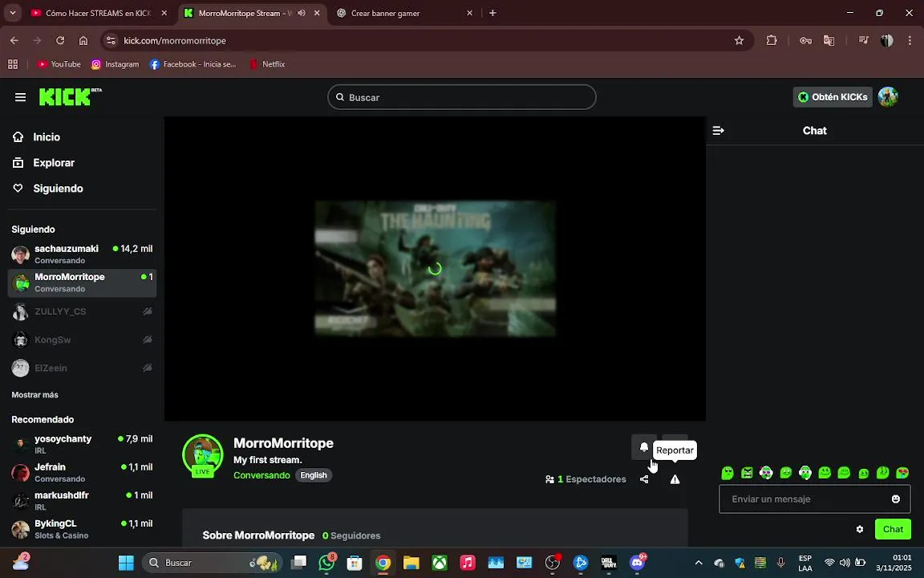Screen dimensions: 924x578
Task: Switch to the Cómo Hacer STREAMS en KICK tab
Action: point(99,13)
